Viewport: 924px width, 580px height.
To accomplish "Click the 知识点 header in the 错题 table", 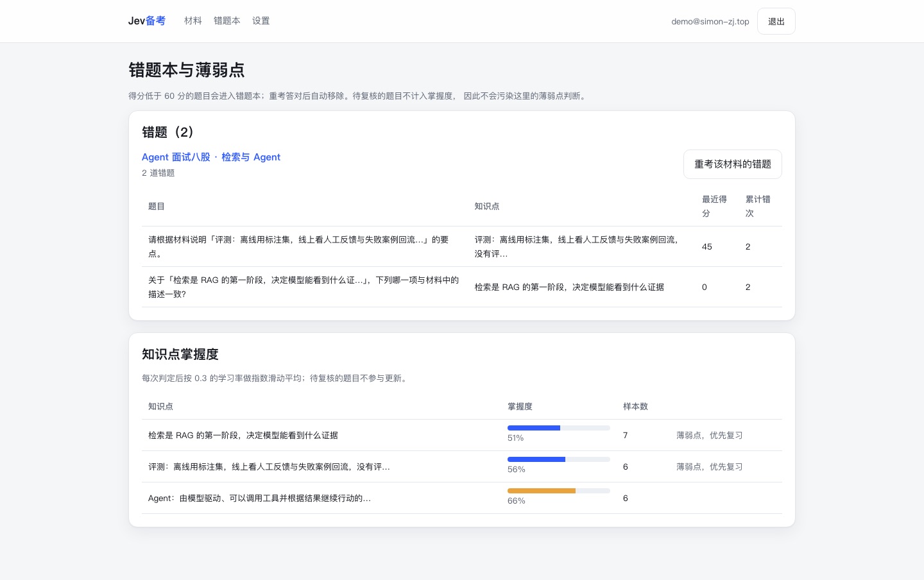I will click(x=486, y=207).
